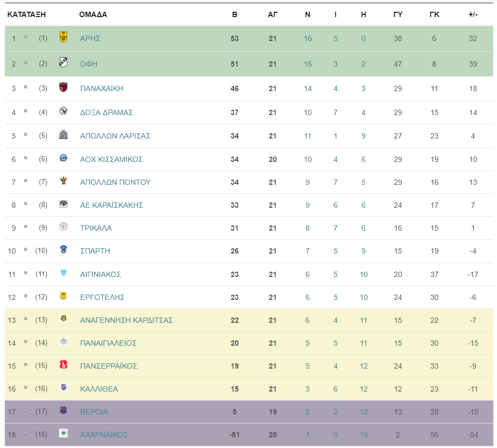
Task: Click the ΚΑΤΑΤΑΞΗ column header
Action: pyautogui.click(x=26, y=14)
